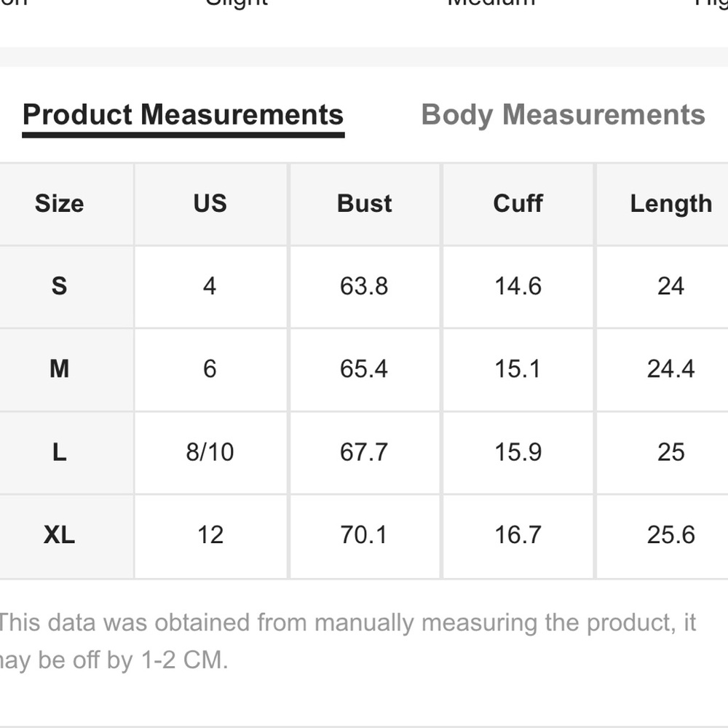Click the length value 25.6 cell
Image resolution: width=728 pixels, height=728 pixels.
[662, 537]
